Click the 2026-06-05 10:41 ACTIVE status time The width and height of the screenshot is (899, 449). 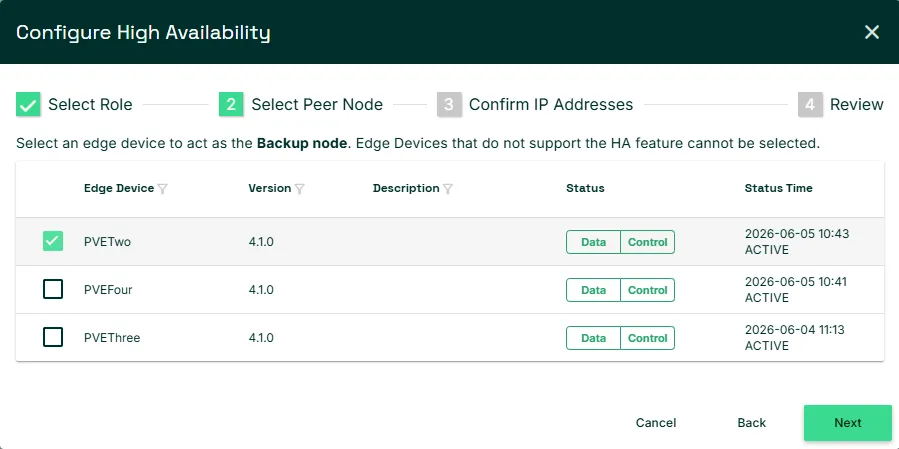click(796, 290)
